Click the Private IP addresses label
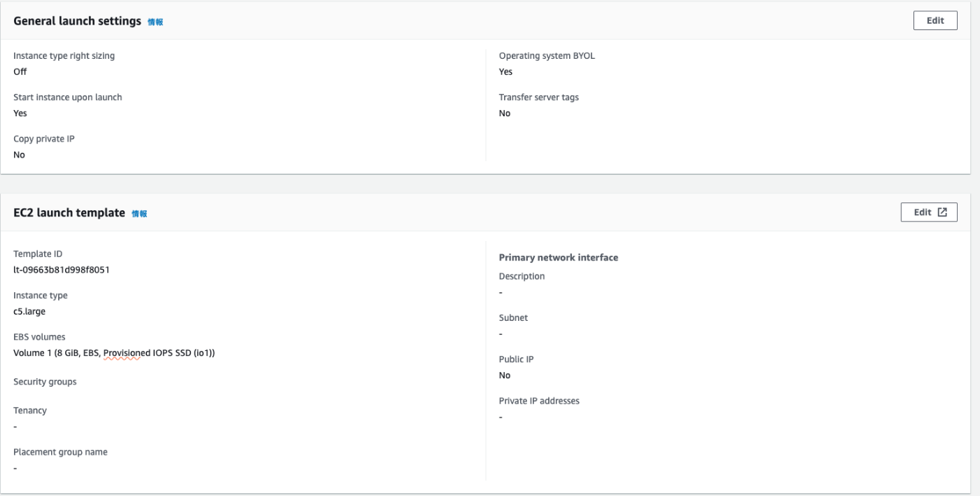 (x=539, y=401)
